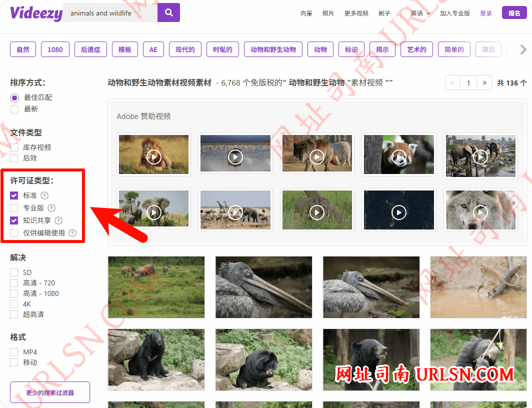This screenshot has width=532, height=408.
Task: Play the red panda sponsored video
Action: 398,157
